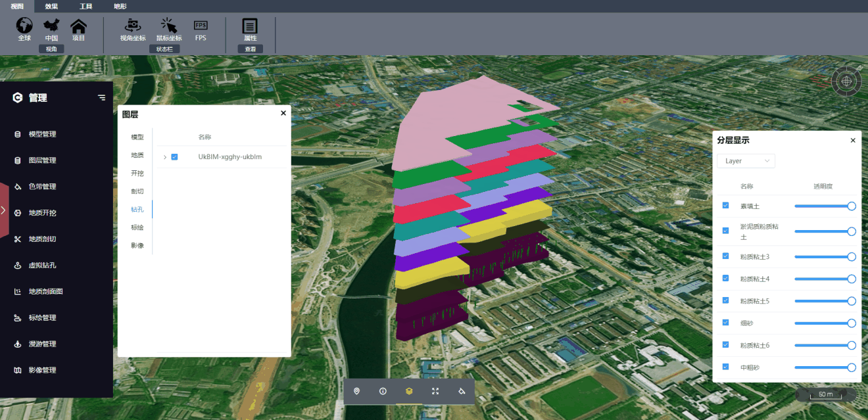Uncheck the 素填土 layer checkbox
This screenshot has width=868, height=420.
(725, 206)
